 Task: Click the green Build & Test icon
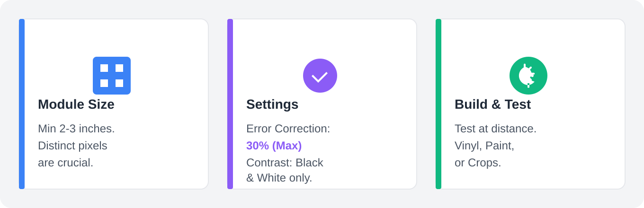tap(528, 76)
